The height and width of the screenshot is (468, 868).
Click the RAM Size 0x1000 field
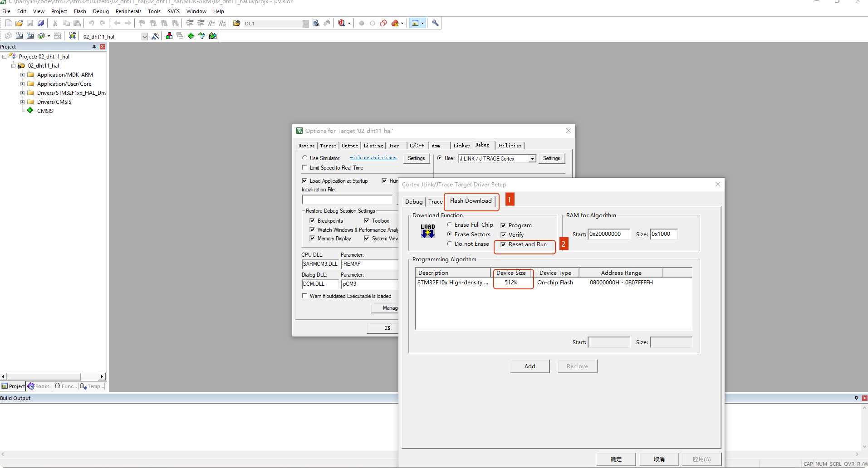click(x=663, y=234)
